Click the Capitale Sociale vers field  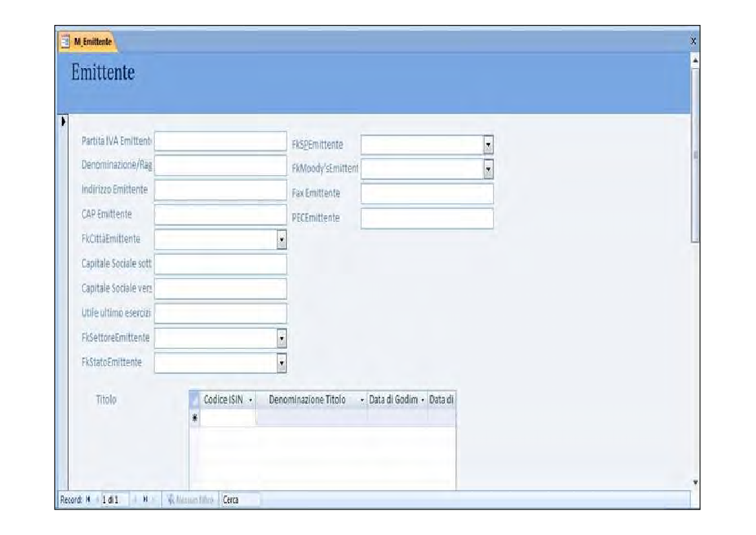click(220, 289)
